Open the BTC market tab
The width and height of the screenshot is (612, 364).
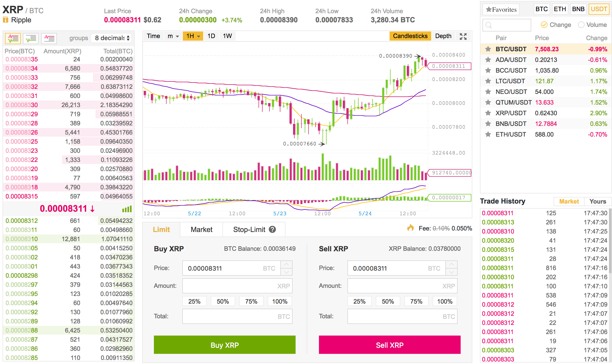click(x=541, y=9)
